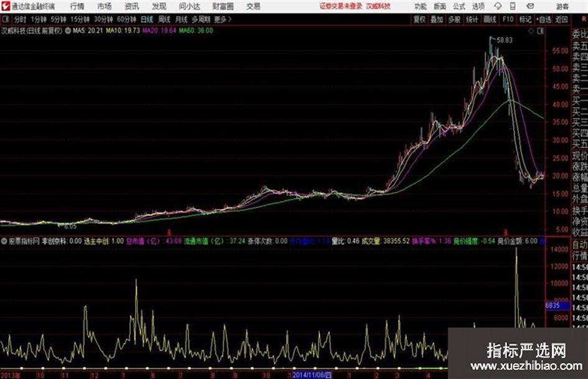Expand main chart indicator dropdown arrow

tap(68, 30)
